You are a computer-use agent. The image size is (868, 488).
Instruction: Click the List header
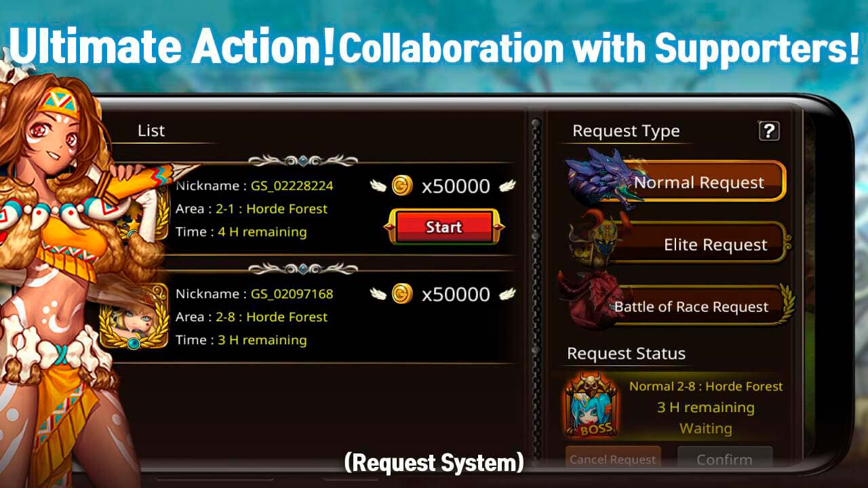(151, 131)
